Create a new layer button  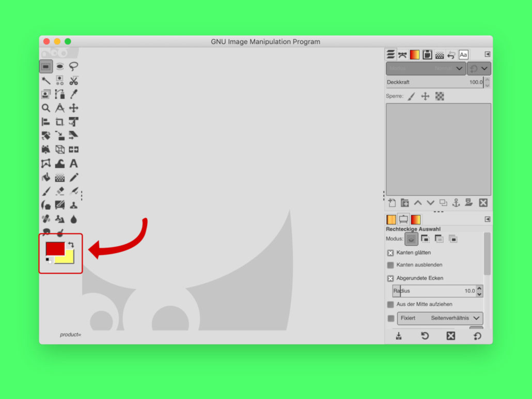(x=392, y=203)
